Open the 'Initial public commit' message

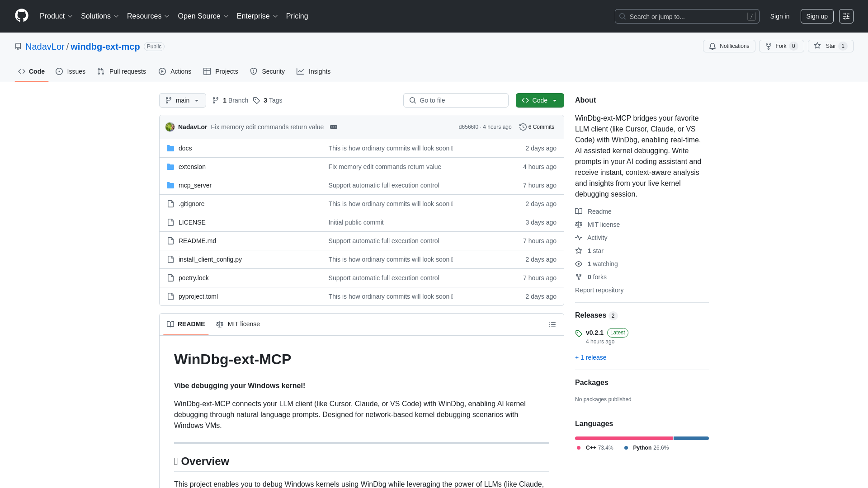pyautogui.click(x=356, y=222)
